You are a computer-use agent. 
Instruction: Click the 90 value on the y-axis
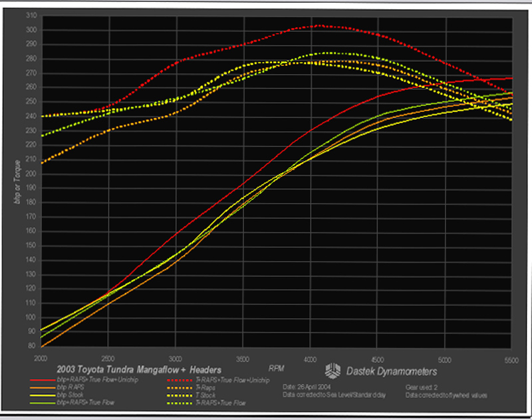pyautogui.click(x=32, y=331)
